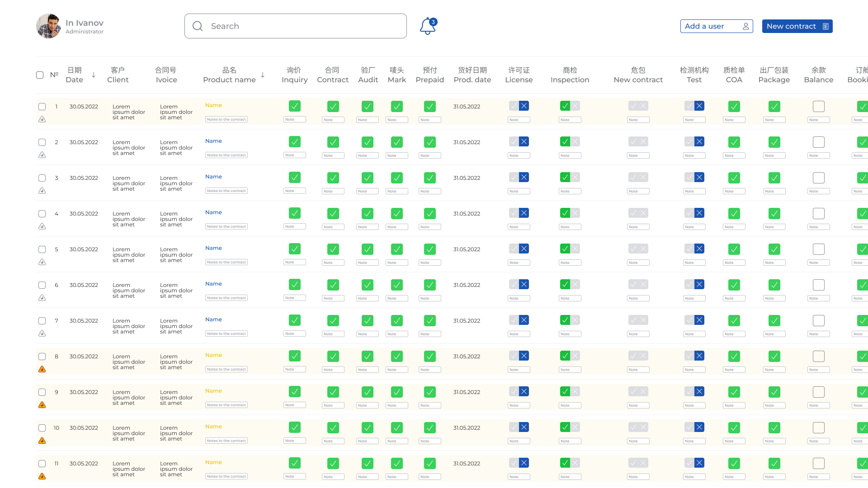Click the Add a user button

click(716, 26)
